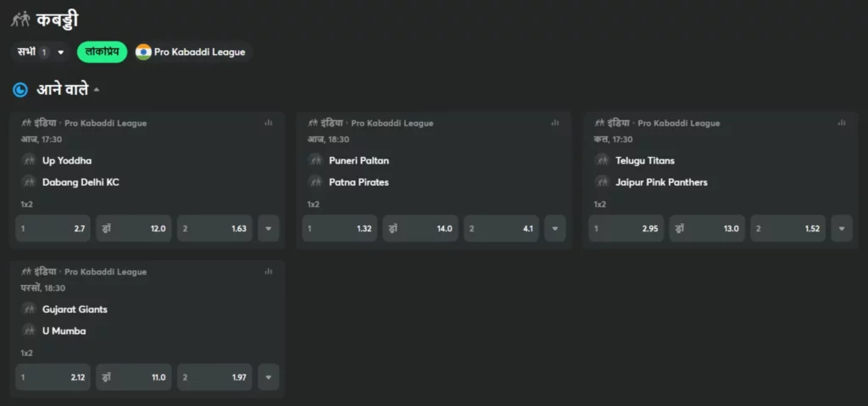Open statistics icon on Gujarat Giants match card
Image resolution: width=868 pixels, height=406 pixels.
[269, 272]
